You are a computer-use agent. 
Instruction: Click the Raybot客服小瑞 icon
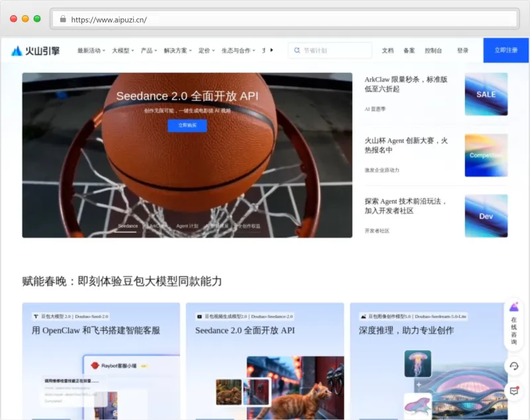click(95, 366)
